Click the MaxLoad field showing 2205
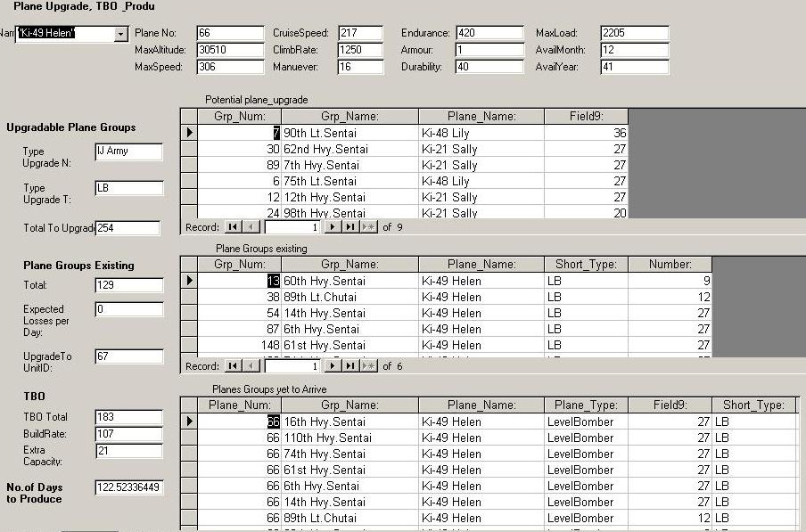 pos(635,33)
